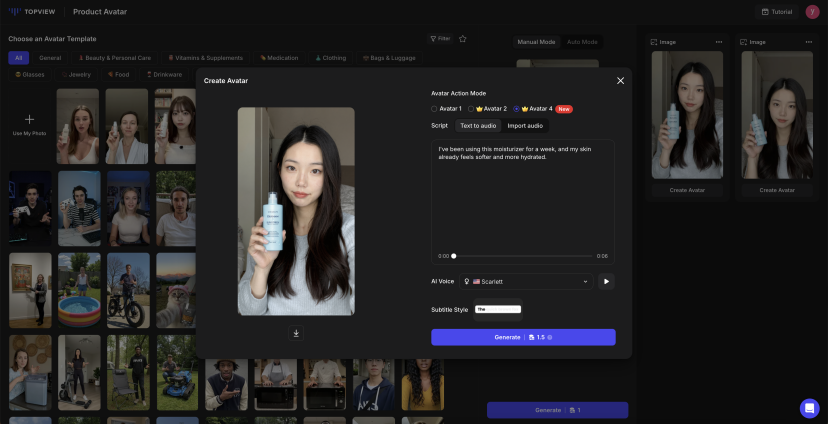The width and height of the screenshot is (828, 424).
Task: Select the Avatar 4 radio option
Action: tap(517, 108)
